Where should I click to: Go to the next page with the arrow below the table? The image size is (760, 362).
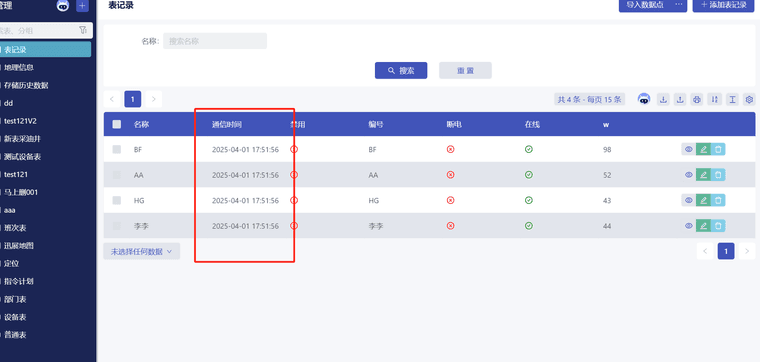(747, 251)
